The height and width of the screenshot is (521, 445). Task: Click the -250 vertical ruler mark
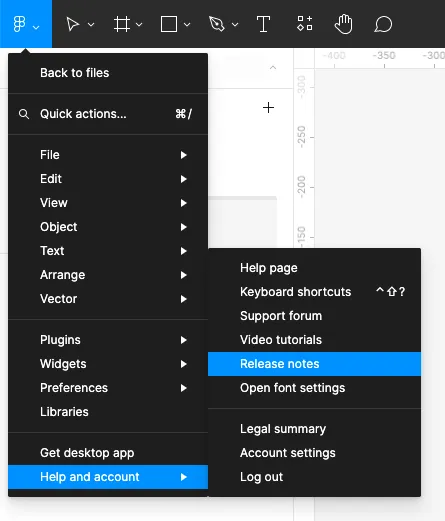click(x=301, y=137)
